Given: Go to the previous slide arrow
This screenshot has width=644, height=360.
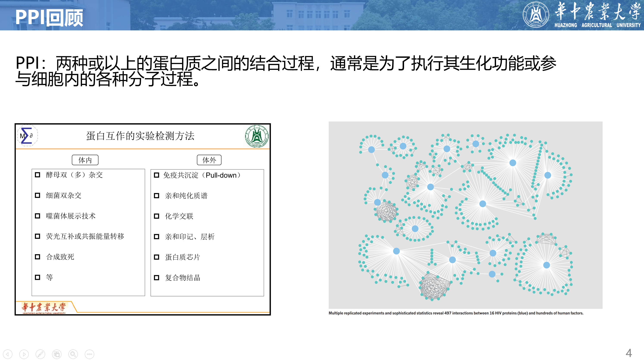Looking at the screenshot, I should pyautogui.click(x=8, y=354).
